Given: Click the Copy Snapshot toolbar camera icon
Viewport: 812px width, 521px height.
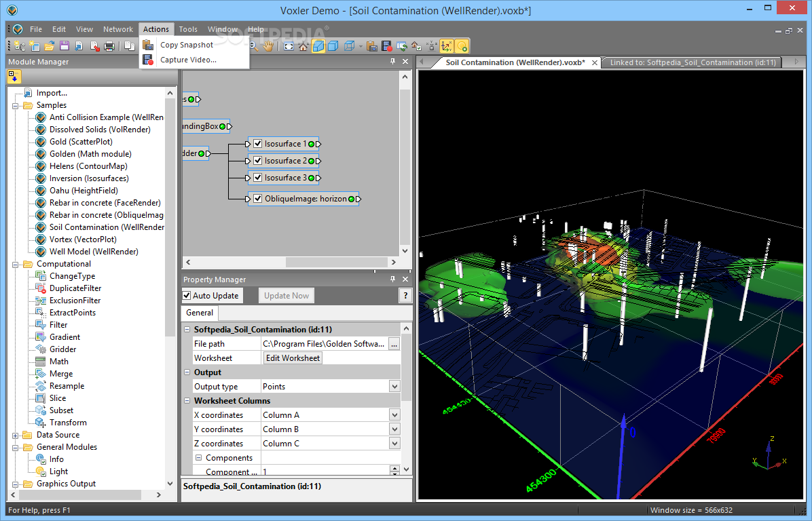Looking at the screenshot, I should coord(371,46).
